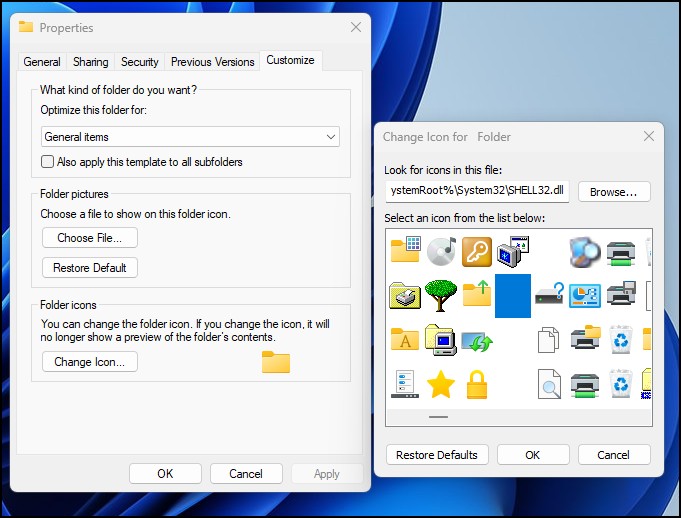
Task: Select the orange key icon
Action: 477,250
